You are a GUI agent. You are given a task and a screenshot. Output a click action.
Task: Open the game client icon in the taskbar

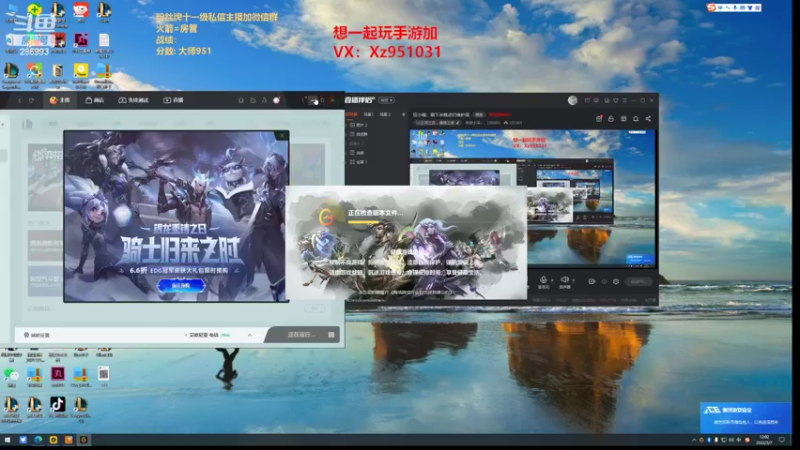tap(84, 440)
